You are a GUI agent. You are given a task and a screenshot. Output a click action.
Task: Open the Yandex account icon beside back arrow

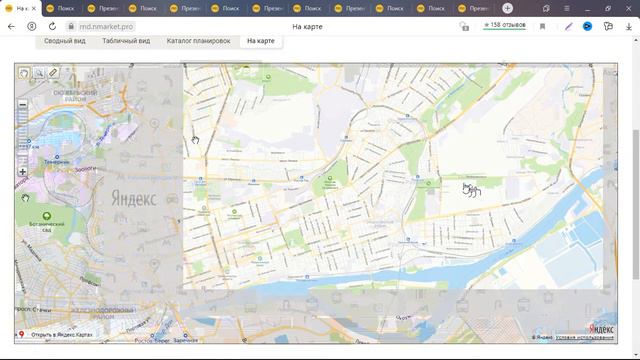click(31, 27)
